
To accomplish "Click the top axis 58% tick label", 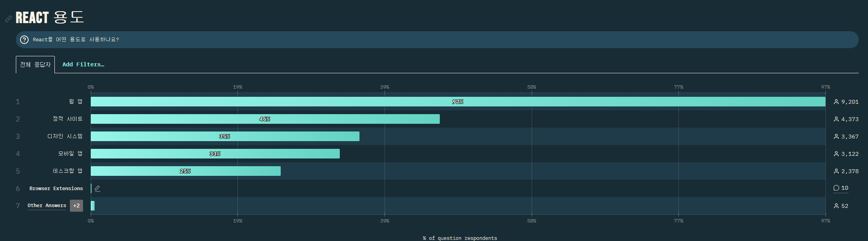I will click(x=532, y=87).
